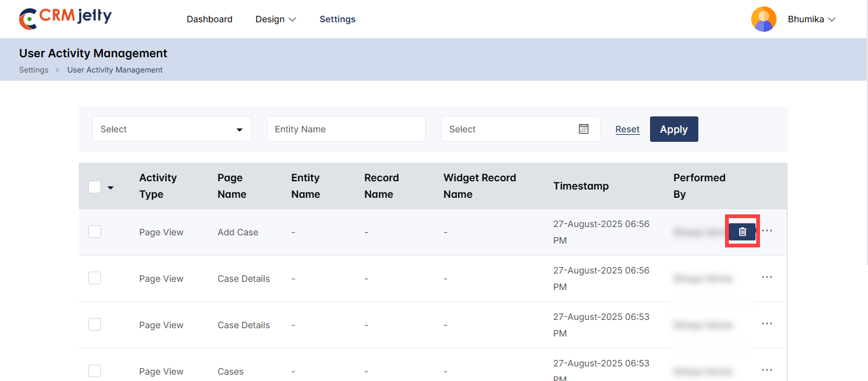
Task: Expand the activity type Select dropdown
Action: point(172,129)
